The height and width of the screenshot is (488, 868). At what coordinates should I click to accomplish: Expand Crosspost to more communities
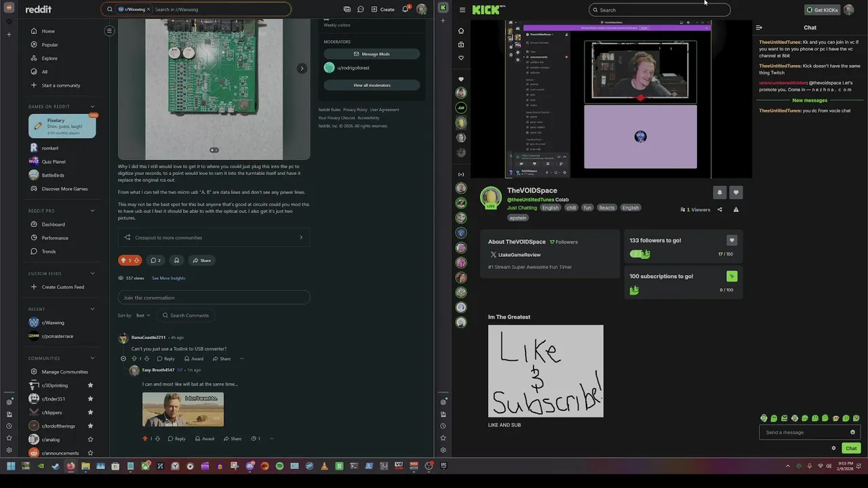(x=214, y=237)
